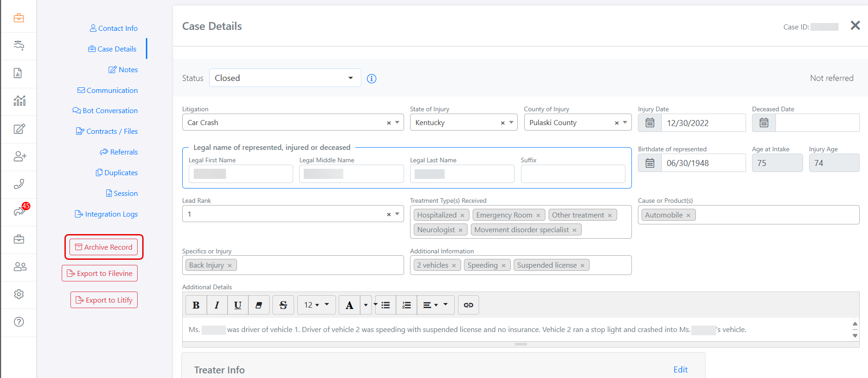Switch to the Notes section
The height and width of the screenshot is (378, 868).
click(123, 69)
